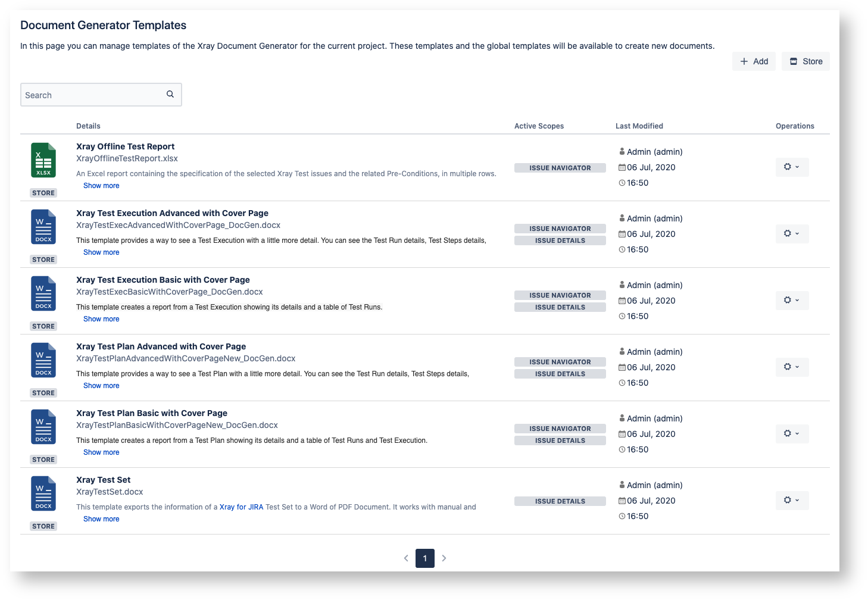Click the DOCX icon for Test Plan Advanced template
Viewport: 868px width, 600px height.
(43, 360)
